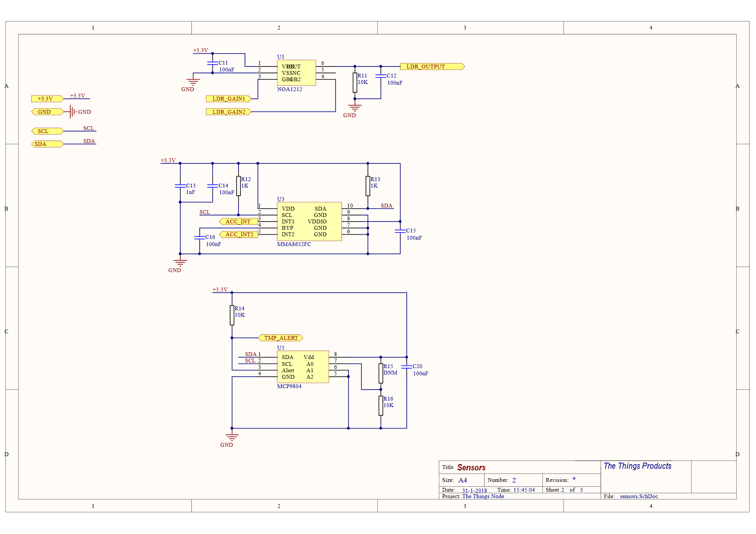Select the R15 DNM resistor symbol
The image size is (756, 534).
point(381,373)
